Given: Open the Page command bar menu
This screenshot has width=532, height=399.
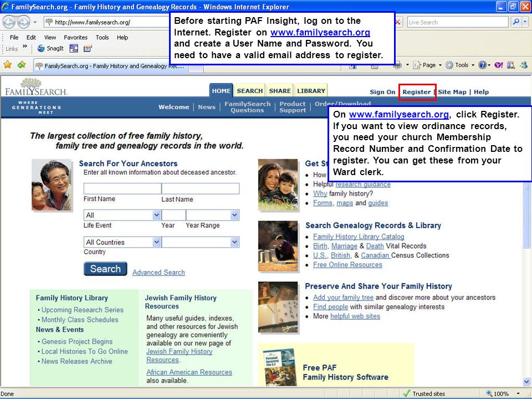Looking at the screenshot, I should pos(427,65).
